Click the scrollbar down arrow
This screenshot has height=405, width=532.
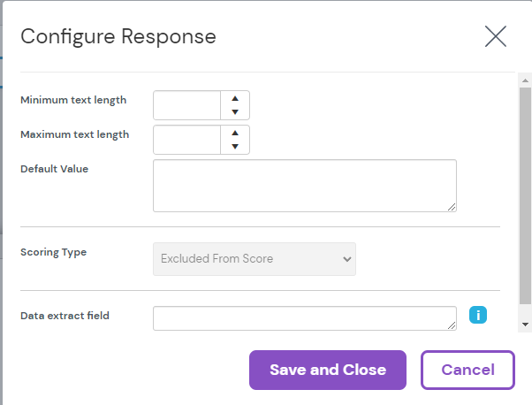(525, 325)
